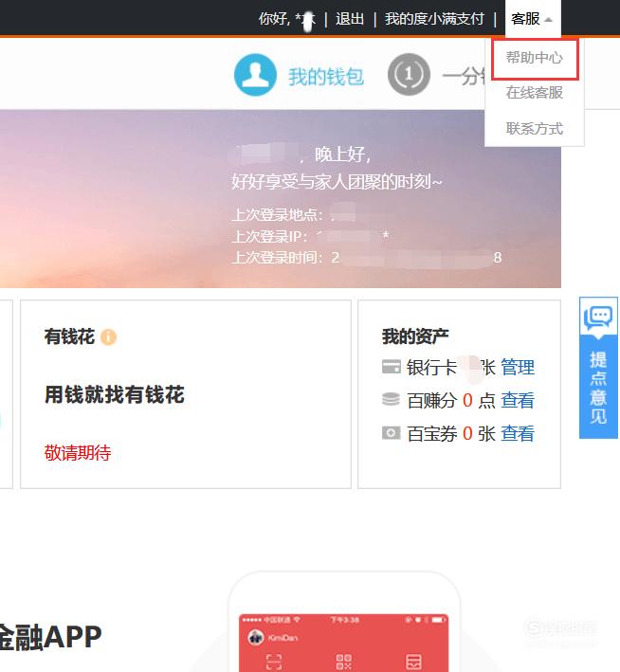Image resolution: width=620 pixels, height=672 pixels.
Task: Click the coupon icon beside 百宝券
Action: (x=391, y=432)
